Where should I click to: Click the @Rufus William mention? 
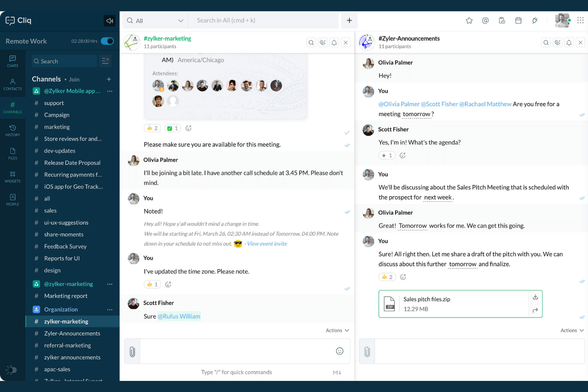[x=179, y=316]
